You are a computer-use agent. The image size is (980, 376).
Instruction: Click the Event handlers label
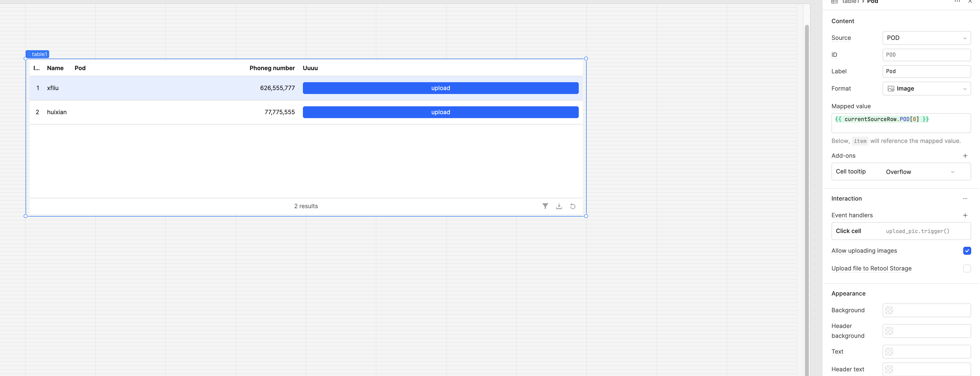[852, 215]
